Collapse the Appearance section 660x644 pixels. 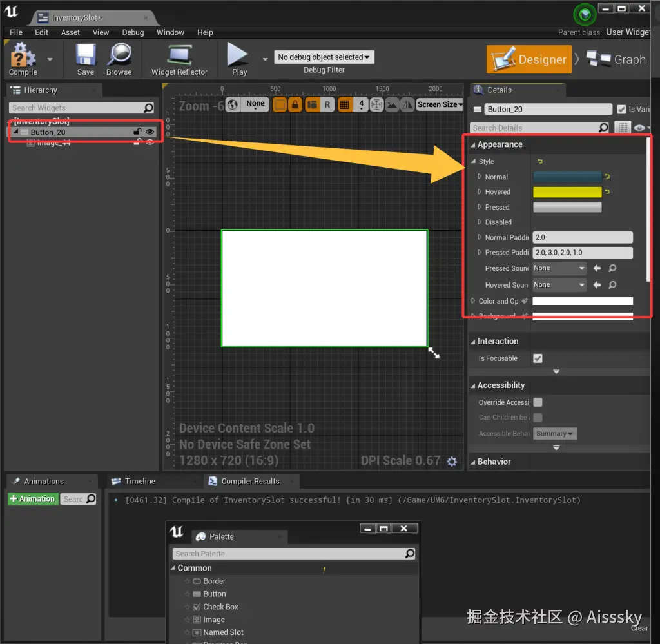[472, 145]
